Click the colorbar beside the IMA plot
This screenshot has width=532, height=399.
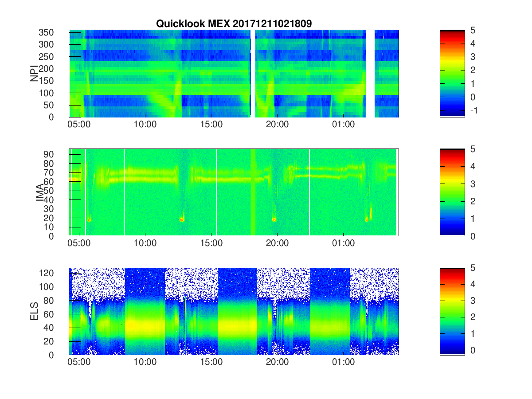click(x=452, y=192)
